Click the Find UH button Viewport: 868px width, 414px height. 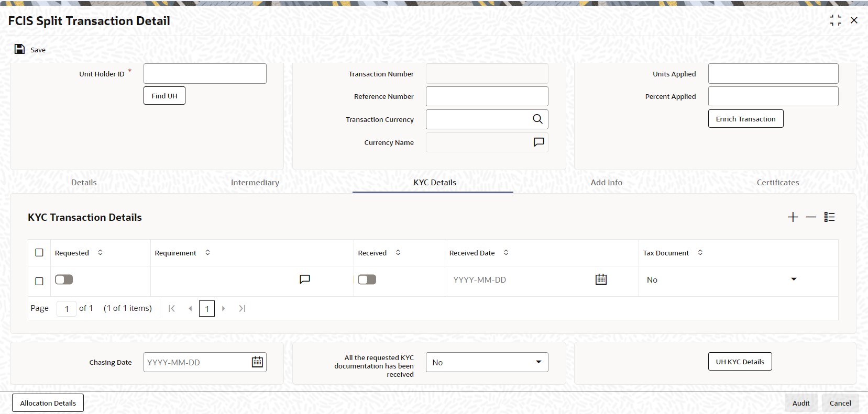164,96
